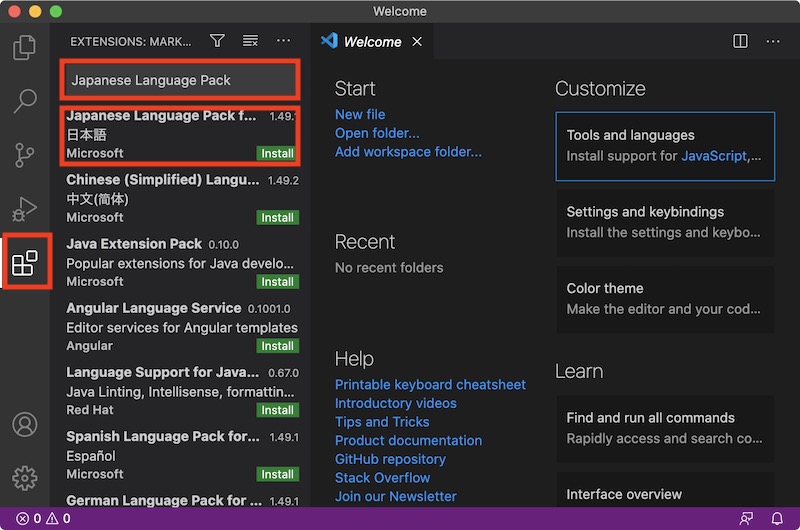Open the Search view in the activity bar
The width and height of the screenshot is (800, 530).
(x=24, y=101)
